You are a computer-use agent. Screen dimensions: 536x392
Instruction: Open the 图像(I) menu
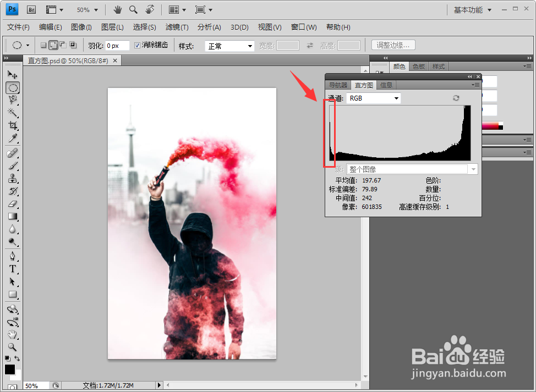coord(81,27)
